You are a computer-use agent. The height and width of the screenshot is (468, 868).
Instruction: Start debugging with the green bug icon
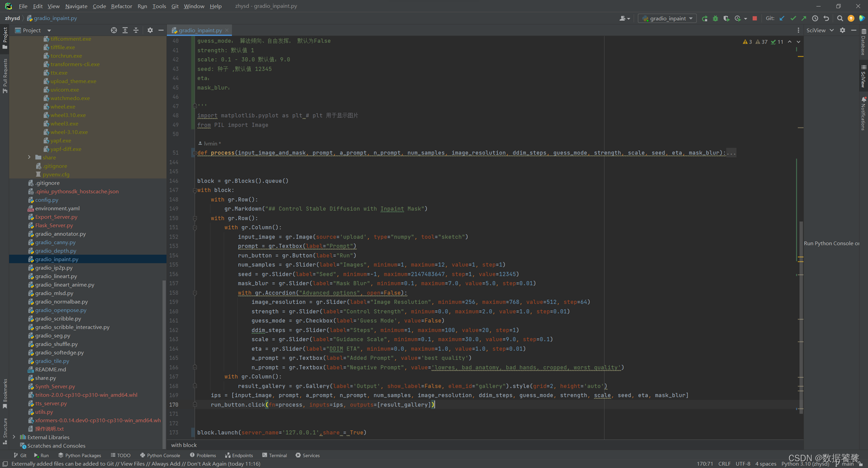pyautogui.click(x=715, y=19)
